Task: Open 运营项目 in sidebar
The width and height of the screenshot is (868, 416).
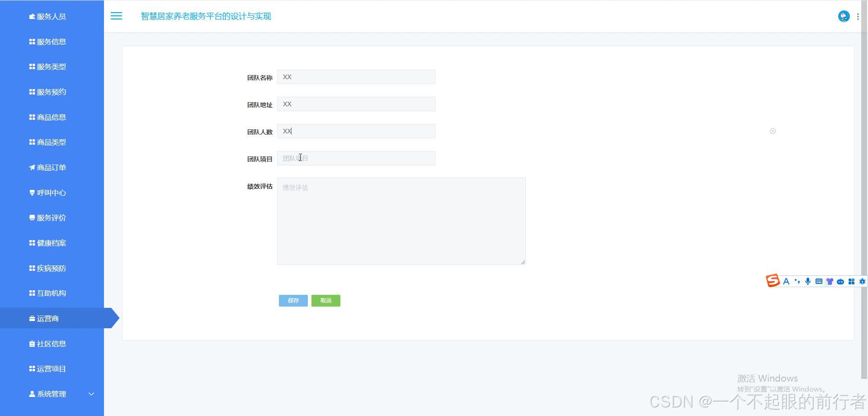Action: click(x=52, y=369)
